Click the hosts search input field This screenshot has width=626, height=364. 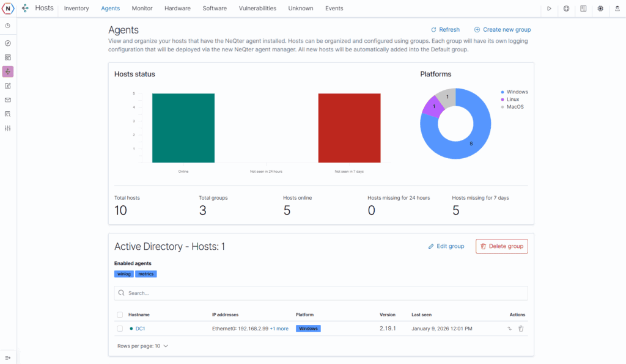tap(321, 293)
